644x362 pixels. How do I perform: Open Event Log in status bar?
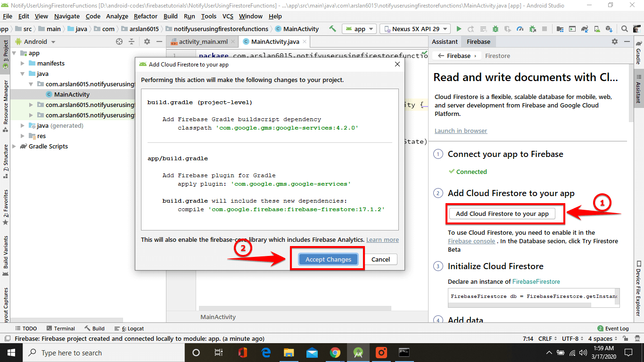point(613,328)
